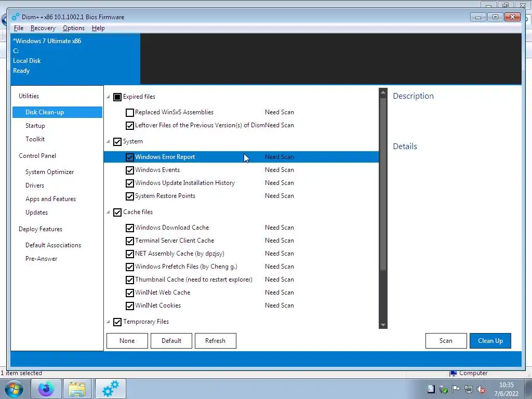This screenshot has width=532, height=399.
Task: Open the network connection tray icon
Action: [x=469, y=389]
